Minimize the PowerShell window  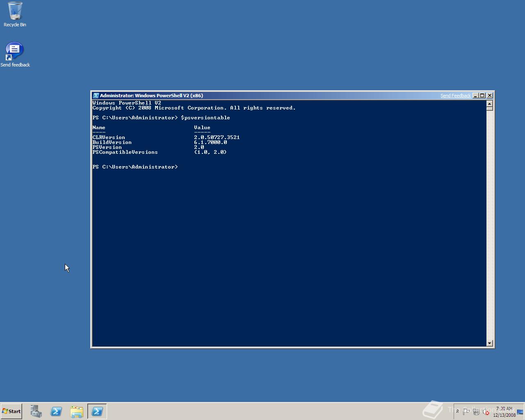coord(475,96)
